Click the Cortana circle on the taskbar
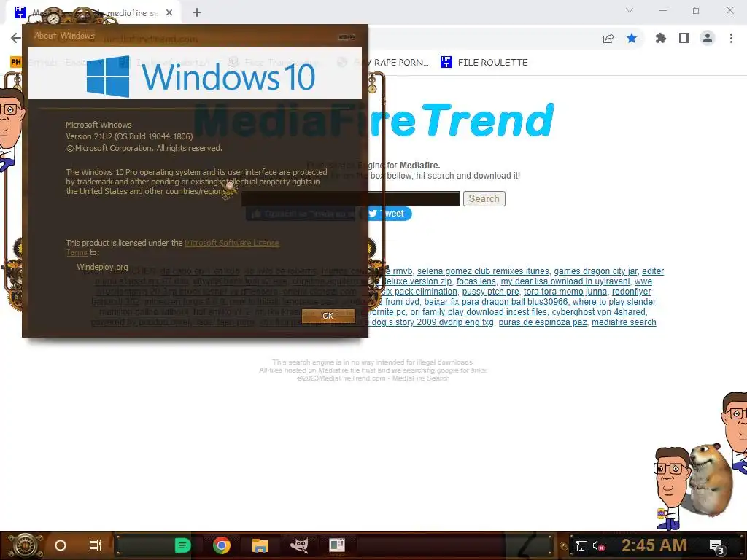The width and height of the screenshot is (747, 560). 61,545
